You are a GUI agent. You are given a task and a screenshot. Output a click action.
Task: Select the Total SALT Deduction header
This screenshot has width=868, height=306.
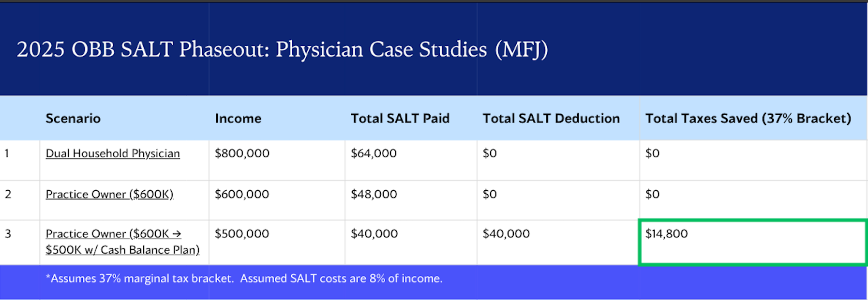click(551, 119)
